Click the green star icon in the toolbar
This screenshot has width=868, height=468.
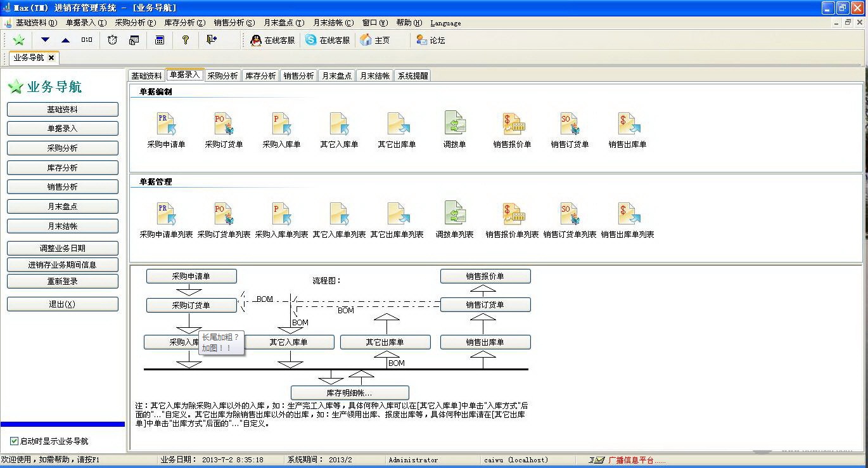[19, 40]
